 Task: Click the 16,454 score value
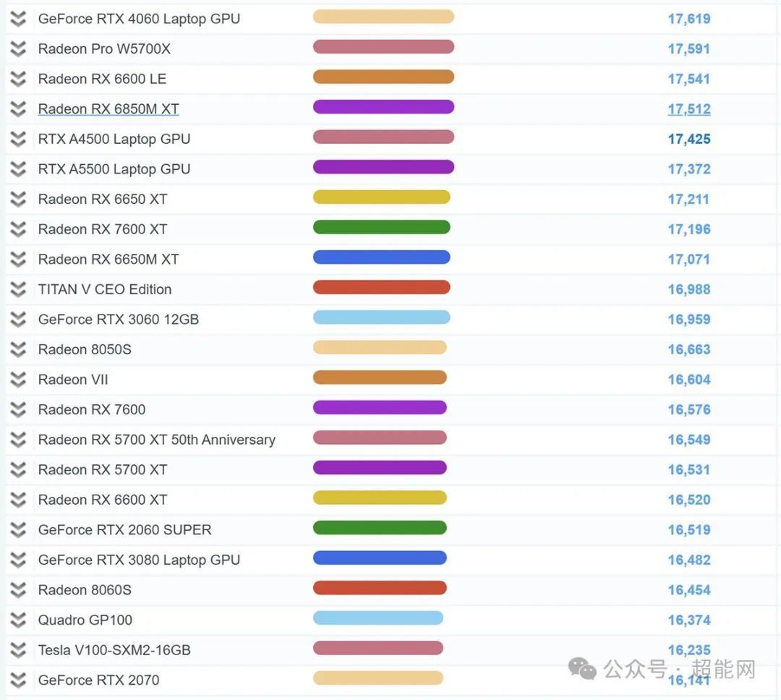pyautogui.click(x=689, y=590)
